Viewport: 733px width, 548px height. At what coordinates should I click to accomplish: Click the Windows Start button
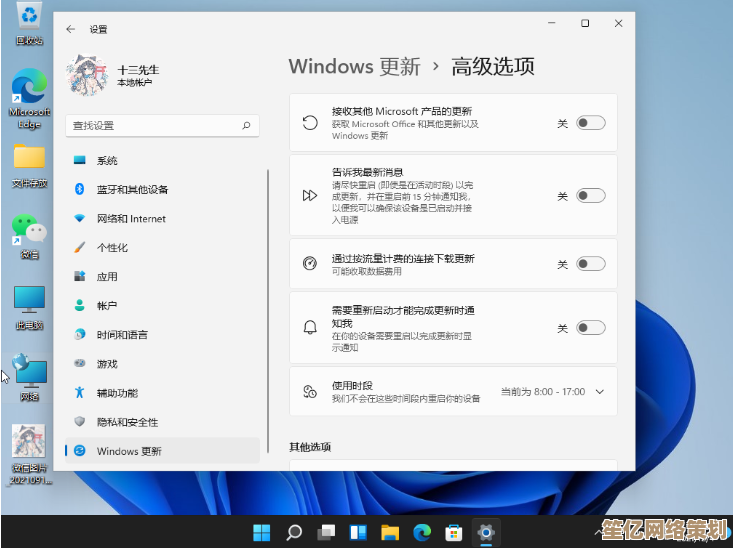tap(262, 532)
